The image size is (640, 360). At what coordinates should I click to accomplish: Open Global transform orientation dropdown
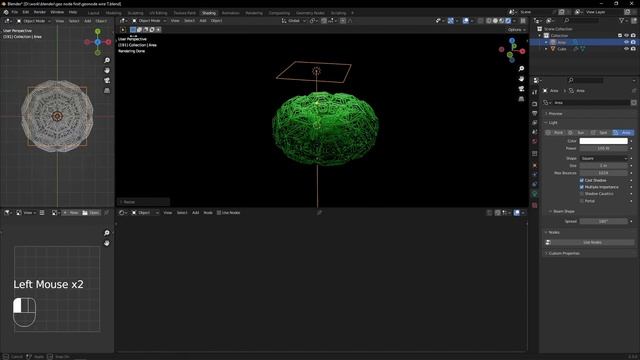tap(294, 21)
